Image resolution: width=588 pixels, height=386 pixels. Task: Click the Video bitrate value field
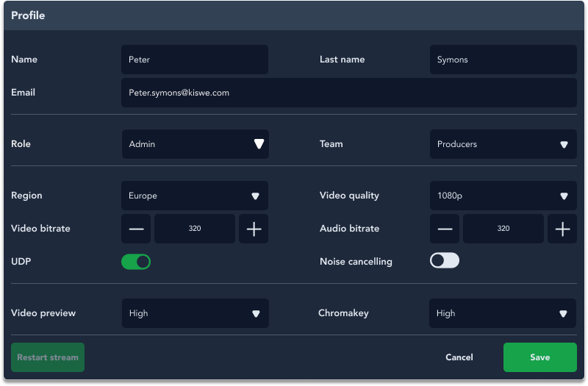[195, 229]
